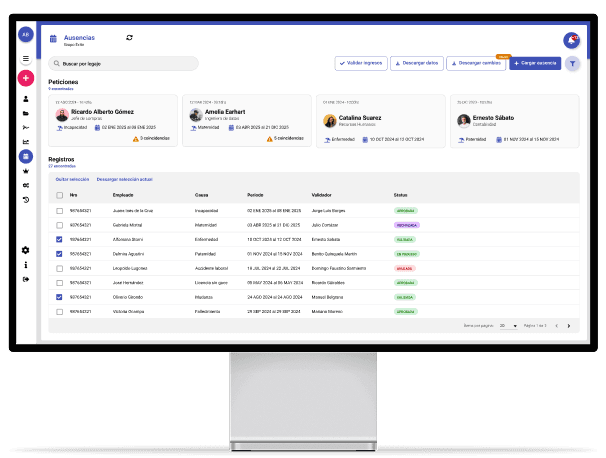Click the AB user avatar at top
The height and width of the screenshot is (458, 606).
click(x=26, y=34)
